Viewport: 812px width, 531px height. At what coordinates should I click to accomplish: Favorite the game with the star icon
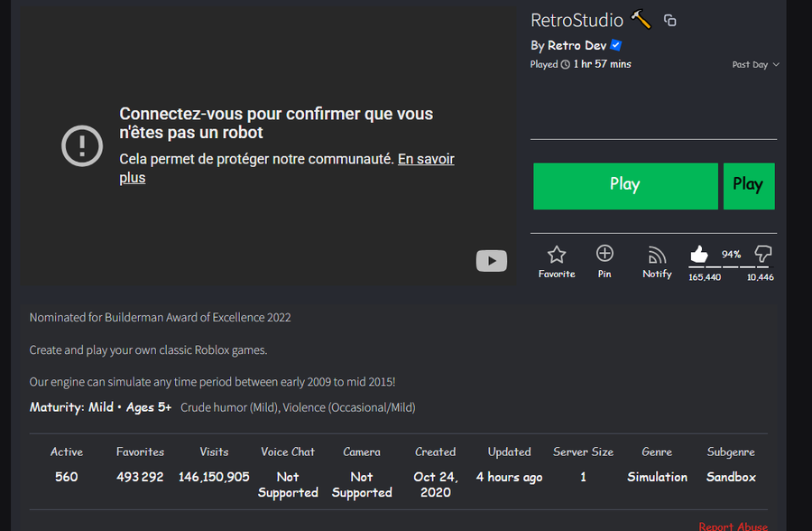pyautogui.click(x=557, y=255)
